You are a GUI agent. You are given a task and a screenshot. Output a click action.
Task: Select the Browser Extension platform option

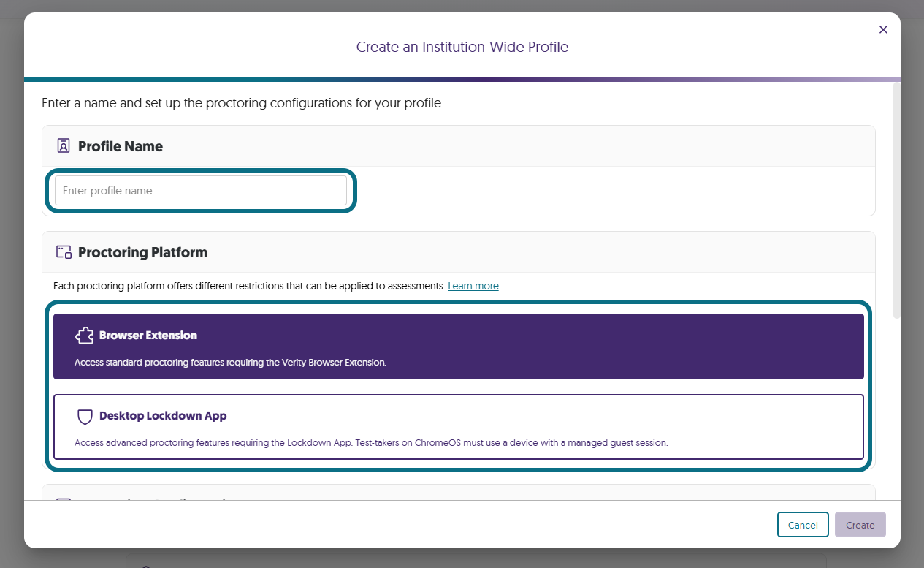[x=459, y=347]
